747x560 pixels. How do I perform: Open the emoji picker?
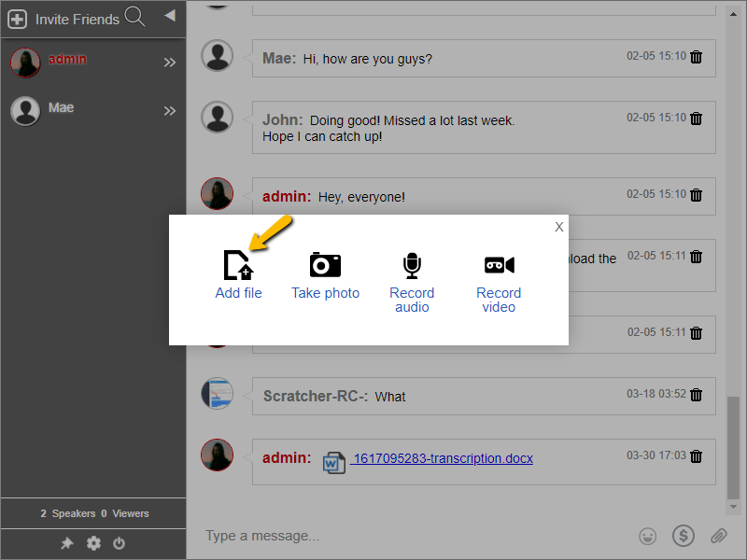(647, 536)
